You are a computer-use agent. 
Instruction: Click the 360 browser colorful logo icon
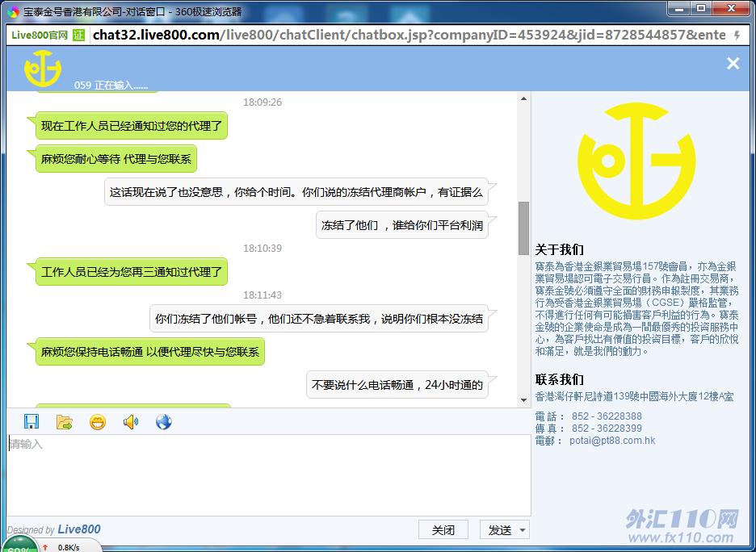coord(13,11)
